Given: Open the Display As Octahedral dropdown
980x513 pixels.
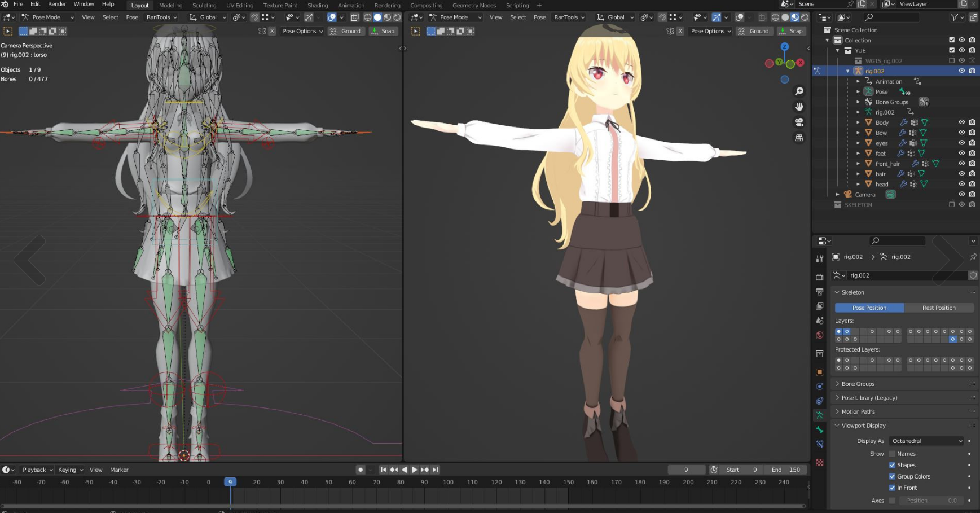Looking at the screenshot, I should (x=926, y=441).
